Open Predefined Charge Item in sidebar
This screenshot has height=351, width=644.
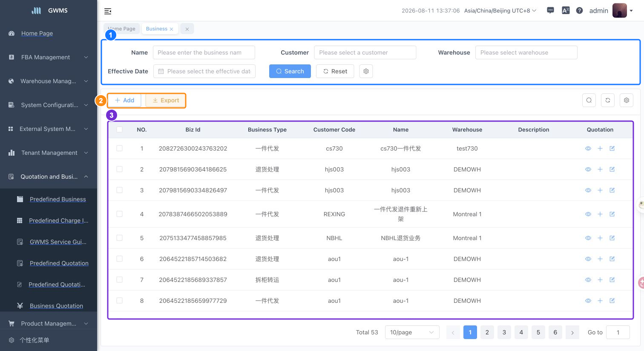(59, 220)
